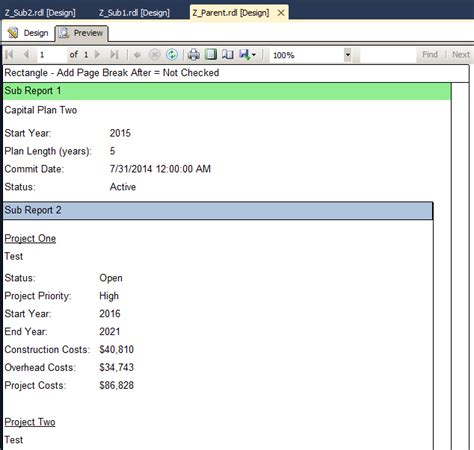Image resolution: width=474 pixels, height=450 pixels.
Task: Switch to the Design tab
Action: click(28, 33)
